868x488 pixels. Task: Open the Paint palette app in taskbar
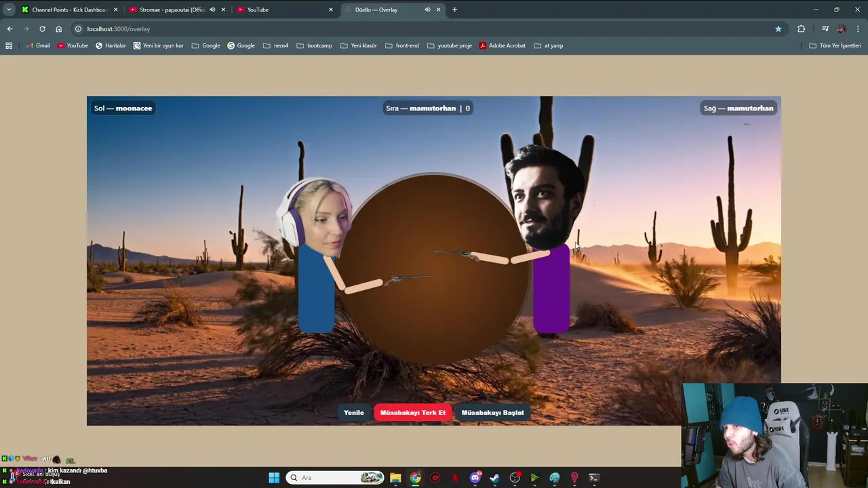click(x=554, y=478)
